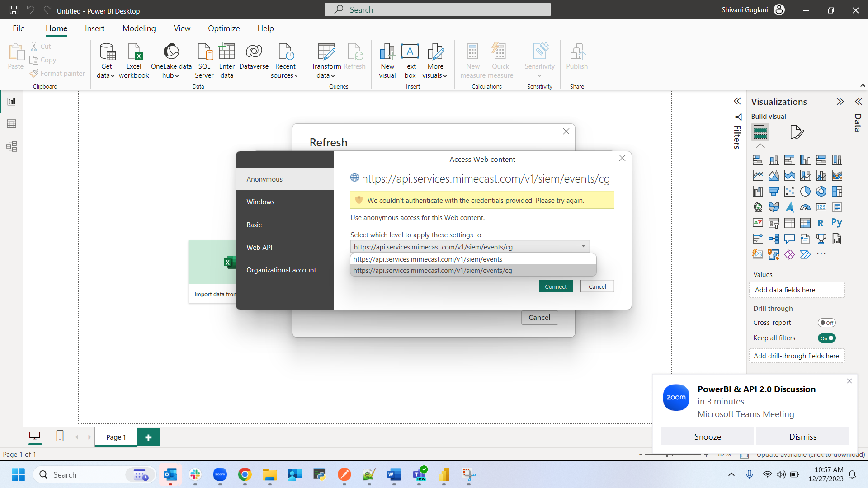The height and width of the screenshot is (488, 868).
Task: Open Google Chrome from the taskbar
Action: coord(245,474)
